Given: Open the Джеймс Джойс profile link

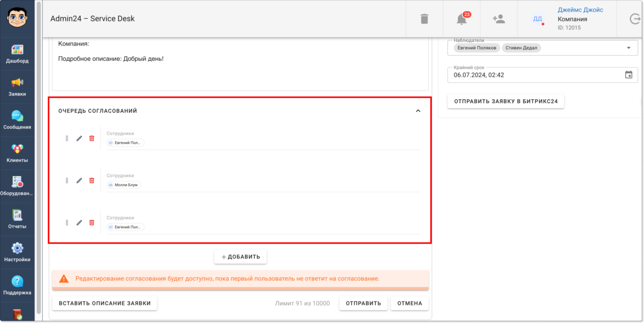Looking at the screenshot, I should [580, 10].
